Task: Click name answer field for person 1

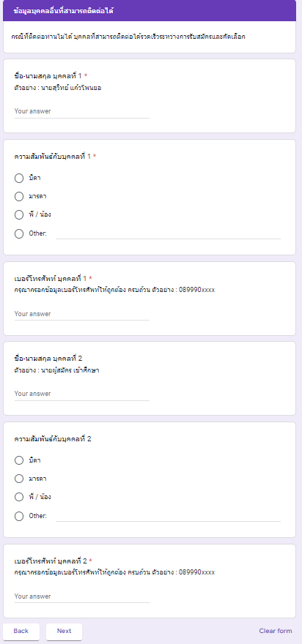Action: (x=82, y=111)
